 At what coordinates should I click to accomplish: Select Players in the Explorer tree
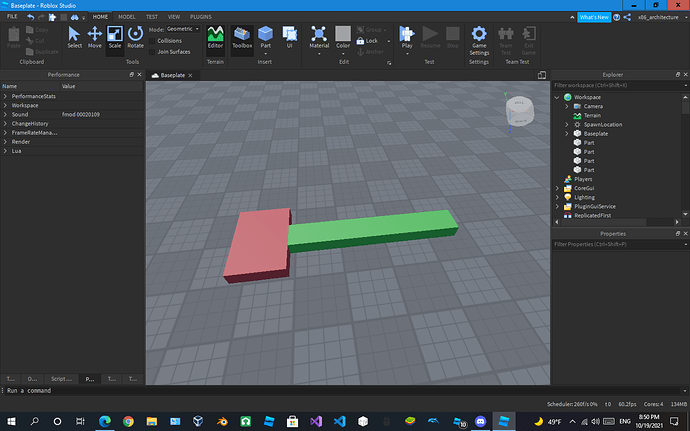coord(583,179)
